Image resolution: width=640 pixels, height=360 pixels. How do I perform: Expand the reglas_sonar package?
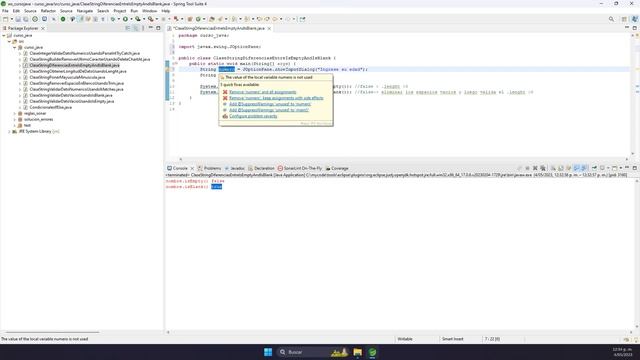pyautogui.click(x=15, y=113)
